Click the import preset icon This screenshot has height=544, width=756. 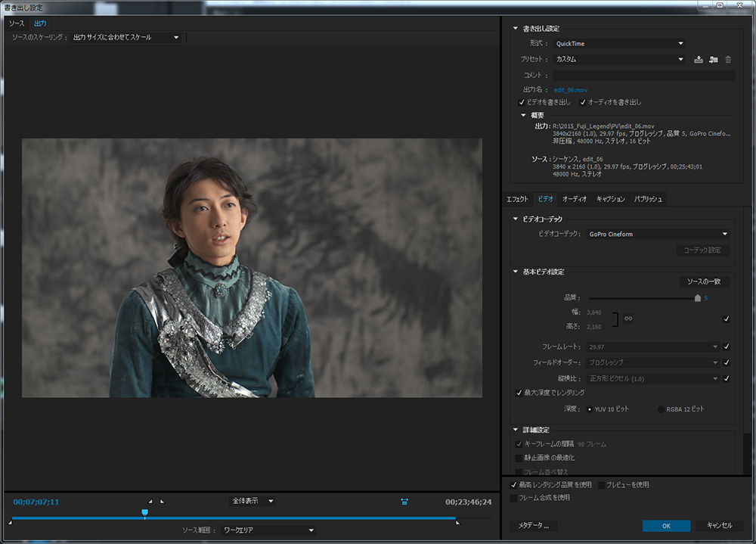(x=714, y=59)
